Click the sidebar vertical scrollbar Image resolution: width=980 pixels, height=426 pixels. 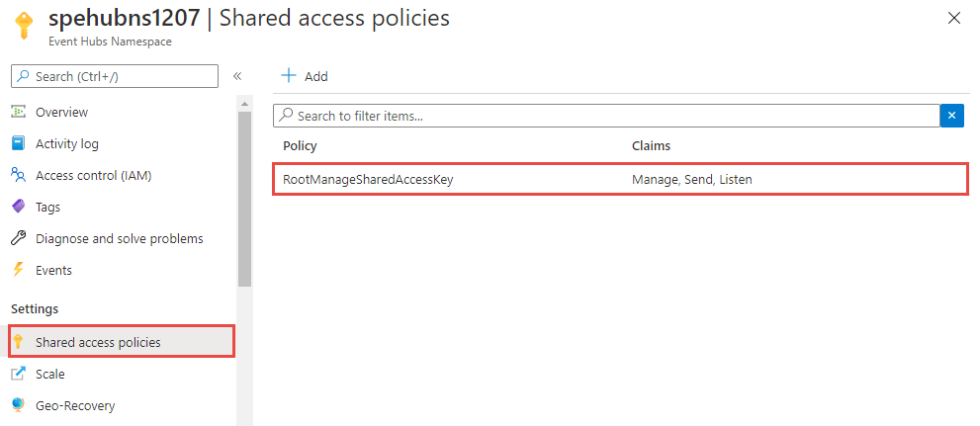(244, 198)
